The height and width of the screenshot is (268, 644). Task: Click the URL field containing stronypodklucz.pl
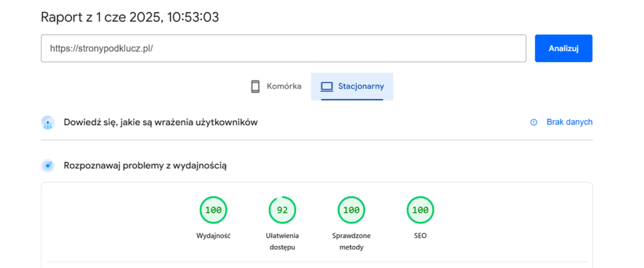coord(283,48)
